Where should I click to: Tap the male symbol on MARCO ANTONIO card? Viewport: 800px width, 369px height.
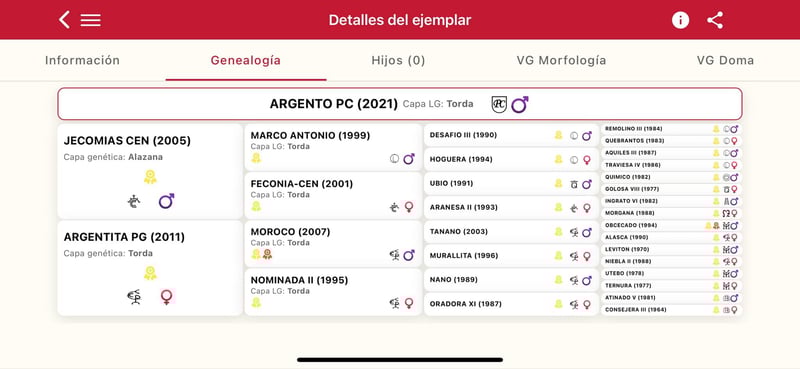[409, 159]
